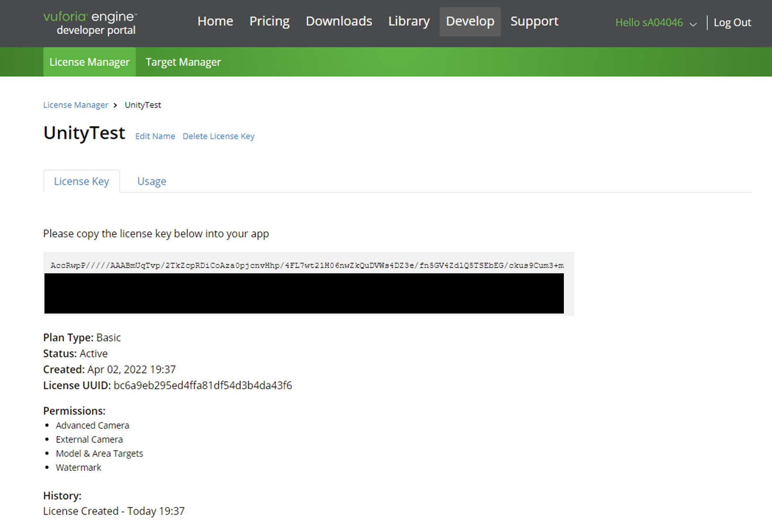Click the Permissions: heading
Screen dimensions: 772x532
pyautogui.click(x=74, y=411)
